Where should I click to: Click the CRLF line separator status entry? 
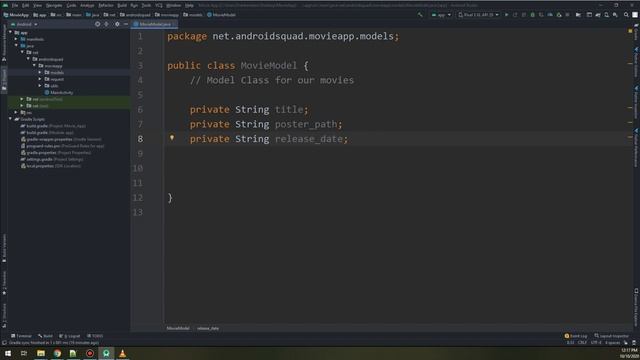pos(582,342)
